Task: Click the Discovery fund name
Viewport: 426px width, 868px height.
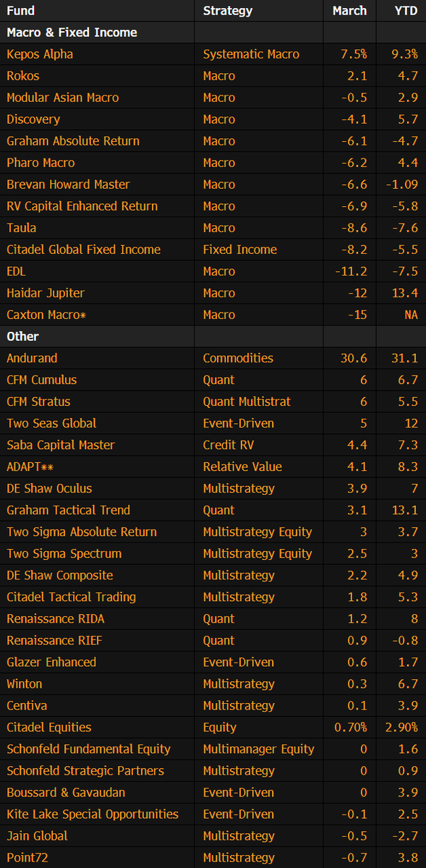Action: click(33, 119)
